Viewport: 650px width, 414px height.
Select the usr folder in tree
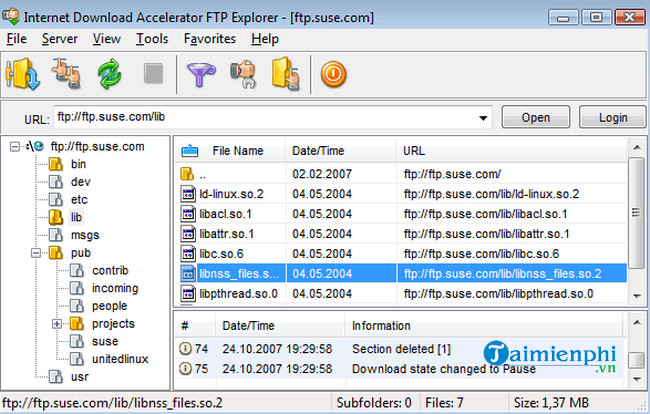tap(80, 377)
